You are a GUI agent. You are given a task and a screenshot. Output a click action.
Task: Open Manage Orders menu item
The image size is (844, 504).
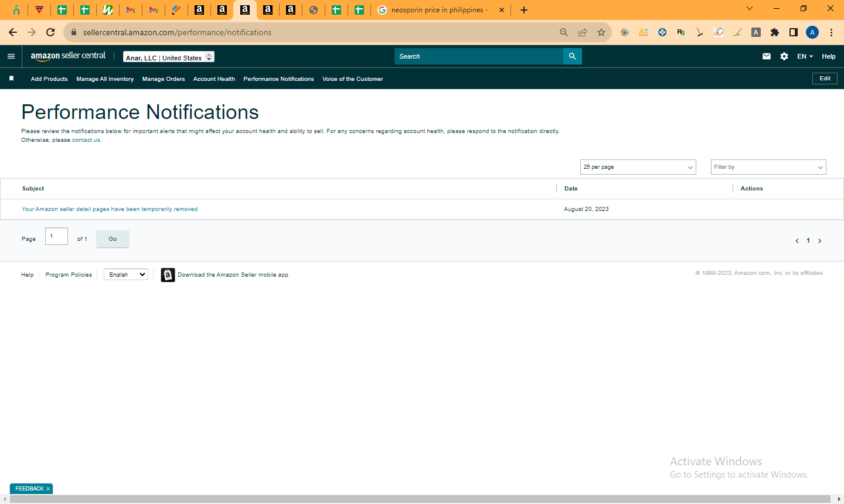[164, 79]
